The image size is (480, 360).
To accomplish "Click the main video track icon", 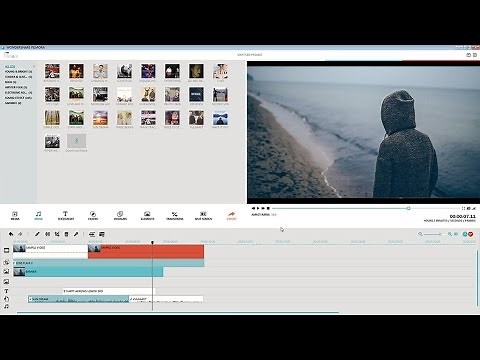I will [x=6, y=250].
